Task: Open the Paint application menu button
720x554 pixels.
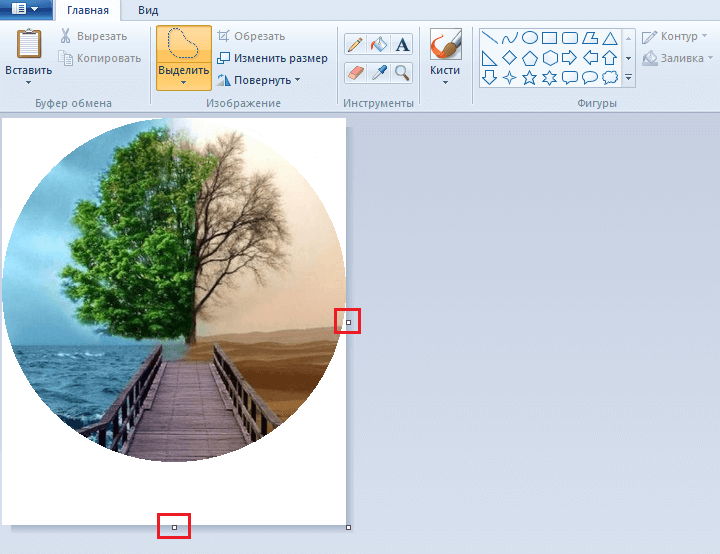Action: pyautogui.click(x=25, y=9)
